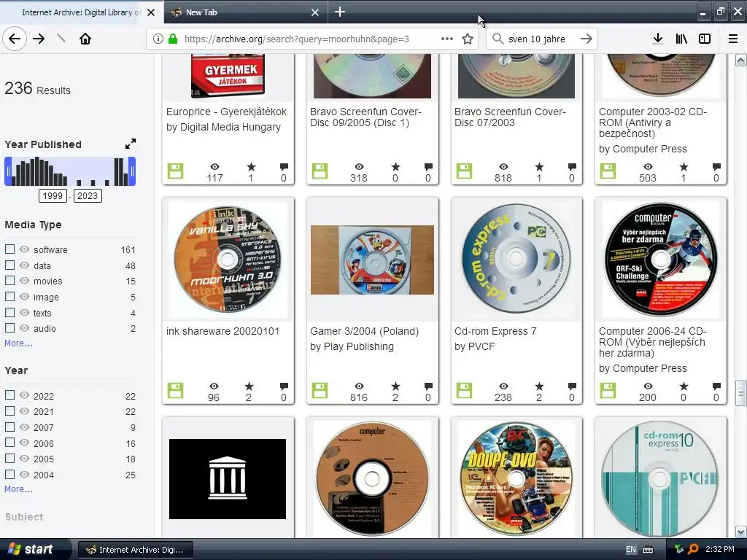The height and width of the screenshot is (560, 747).
Task: Close the New Tab tab
Action: point(315,12)
